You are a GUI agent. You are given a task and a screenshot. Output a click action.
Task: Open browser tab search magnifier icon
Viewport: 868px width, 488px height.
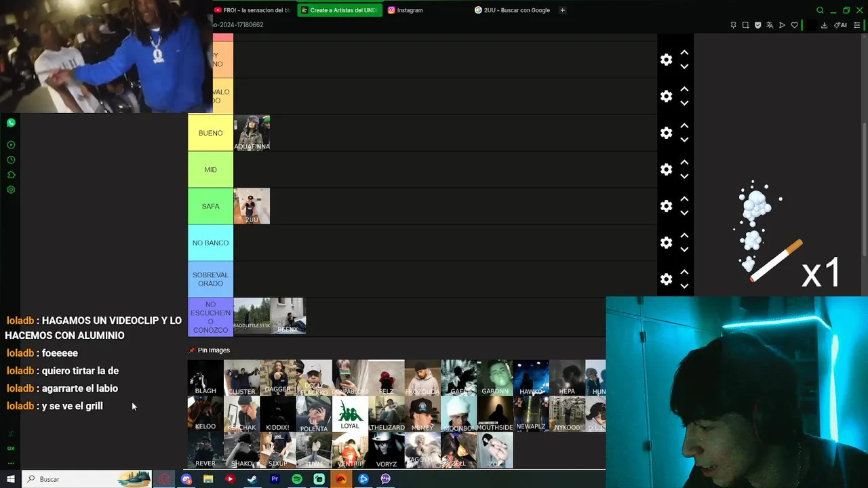coord(820,10)
